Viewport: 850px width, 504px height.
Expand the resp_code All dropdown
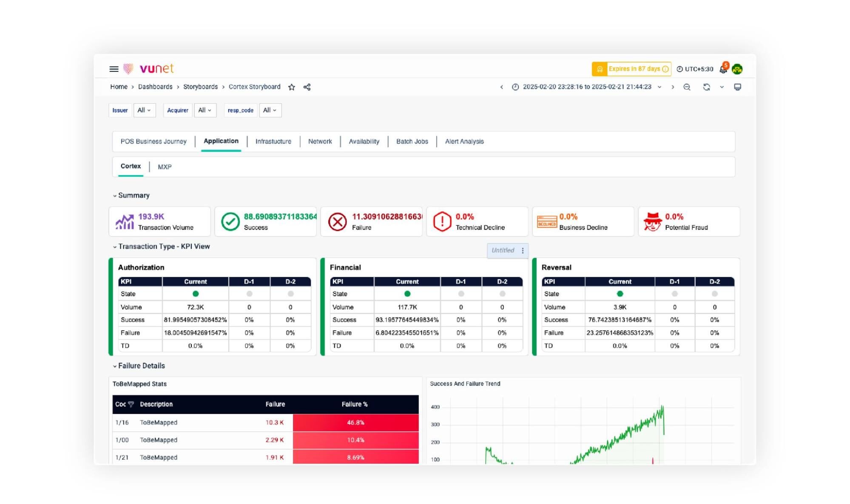pos(270,110)
